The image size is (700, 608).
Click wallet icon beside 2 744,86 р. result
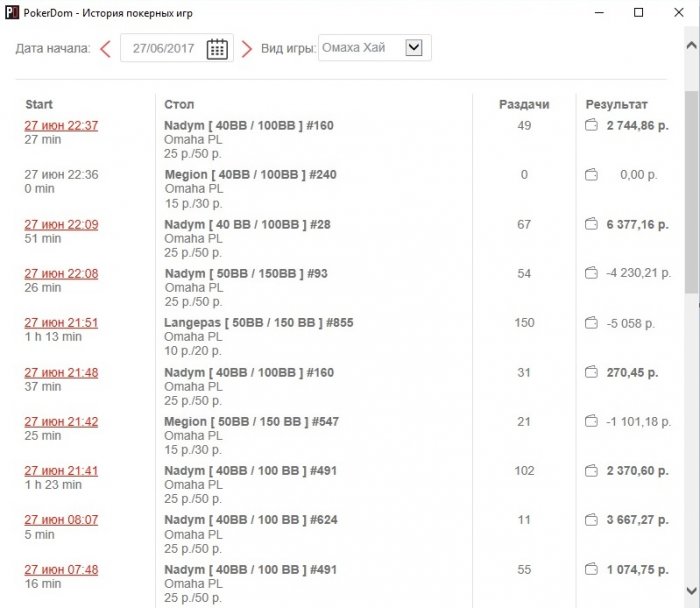pos(591,125)
